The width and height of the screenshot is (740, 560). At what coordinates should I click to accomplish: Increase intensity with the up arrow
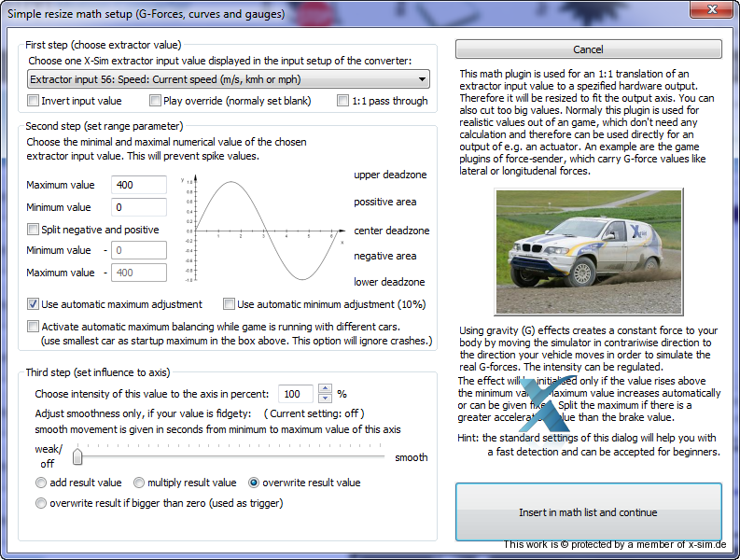325,390
